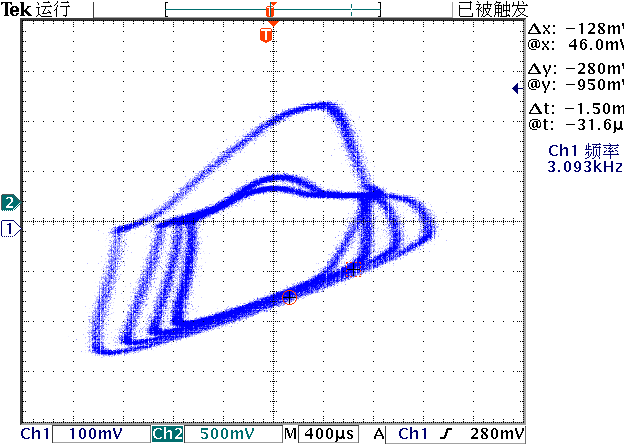Select the channel 2 ground reference marker
Screen dimensions: 624x444
pyautogui.click(x=10, y=203)
